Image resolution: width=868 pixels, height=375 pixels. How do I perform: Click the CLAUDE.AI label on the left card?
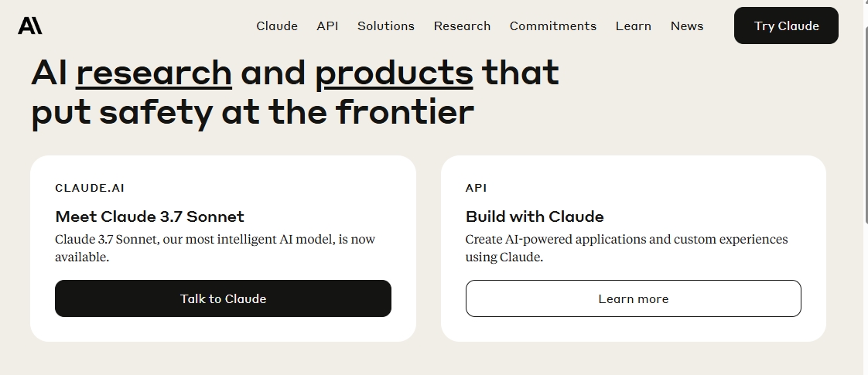[x=90, y=188]
